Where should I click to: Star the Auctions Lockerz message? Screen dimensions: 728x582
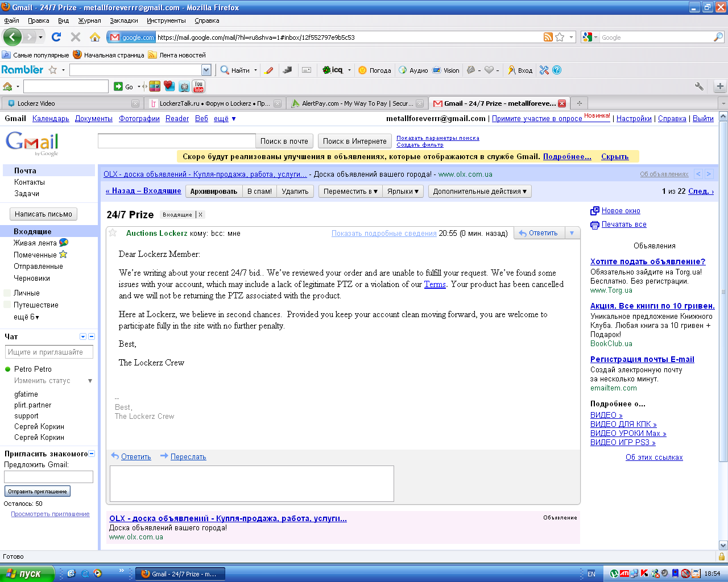[113, 232]
